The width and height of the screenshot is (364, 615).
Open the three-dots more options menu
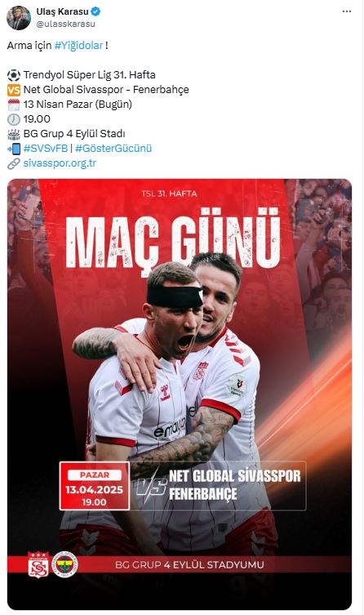coord(346,11)
